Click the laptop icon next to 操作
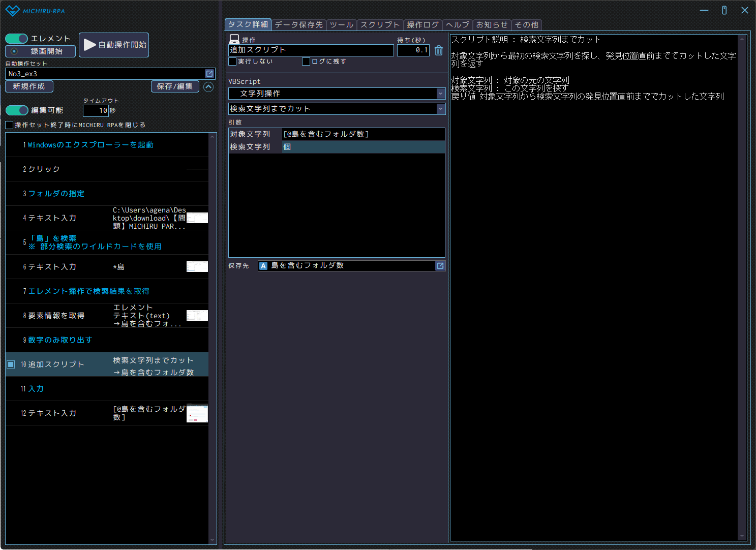Viewport: 756px width, 550px height. pos(234,39)
